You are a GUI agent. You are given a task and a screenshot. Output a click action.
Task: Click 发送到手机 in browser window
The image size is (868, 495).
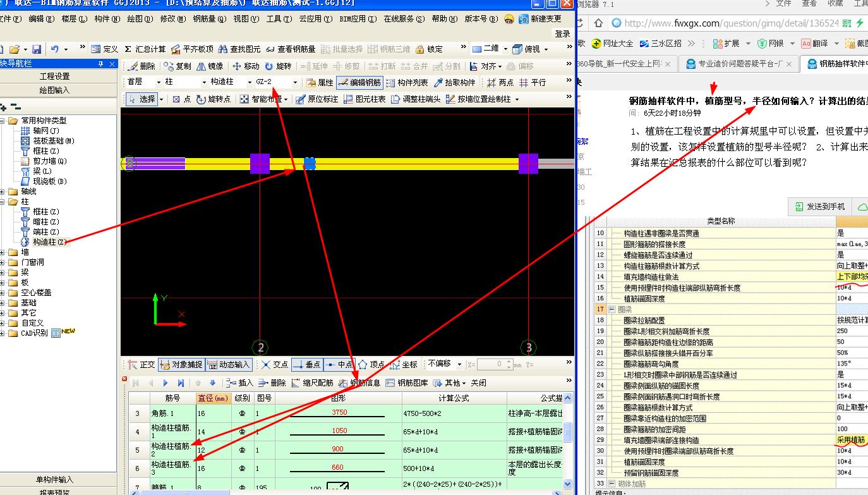819,206
